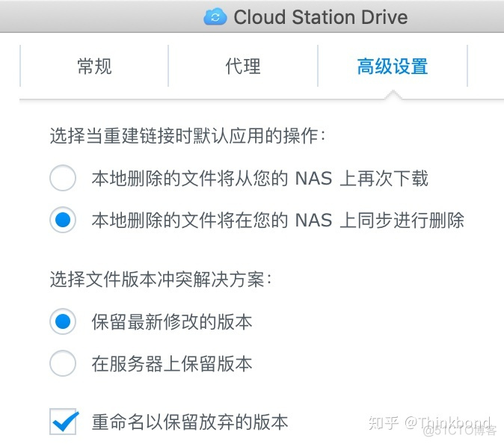The height and width of the screenshot is (444, 504).
Task: Click the Cloud Station Drive cloud icon
Action: click(x=215, y=17)
